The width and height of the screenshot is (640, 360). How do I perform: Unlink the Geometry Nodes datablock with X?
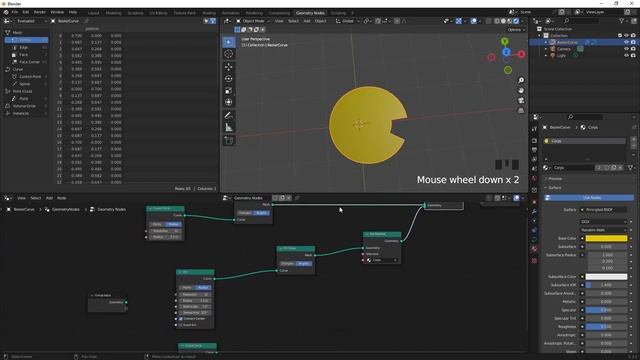289,198
